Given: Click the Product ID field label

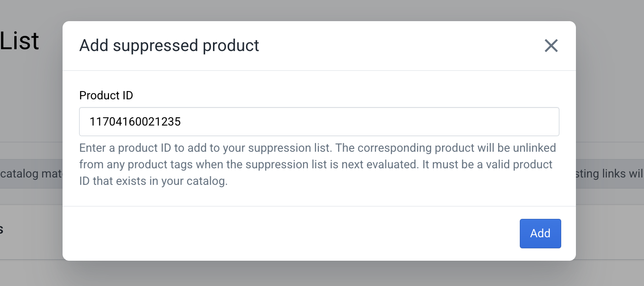Looking at the screenshot, I should pyautogui.click(x=106, y=95).
